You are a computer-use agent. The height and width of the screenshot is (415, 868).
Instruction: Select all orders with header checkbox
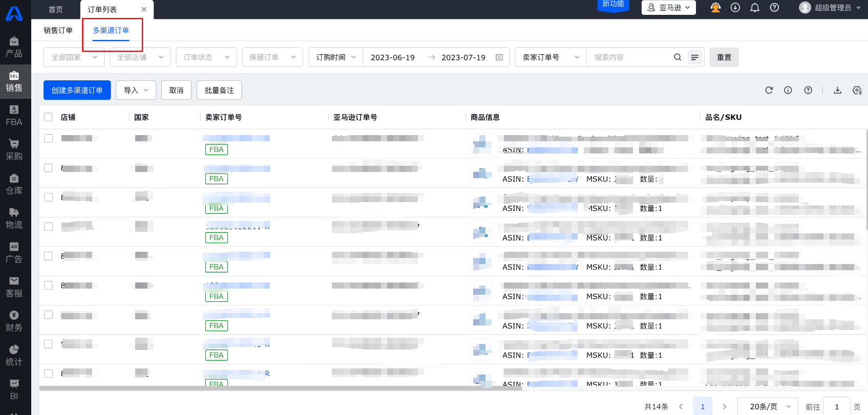tap(48, 117)
